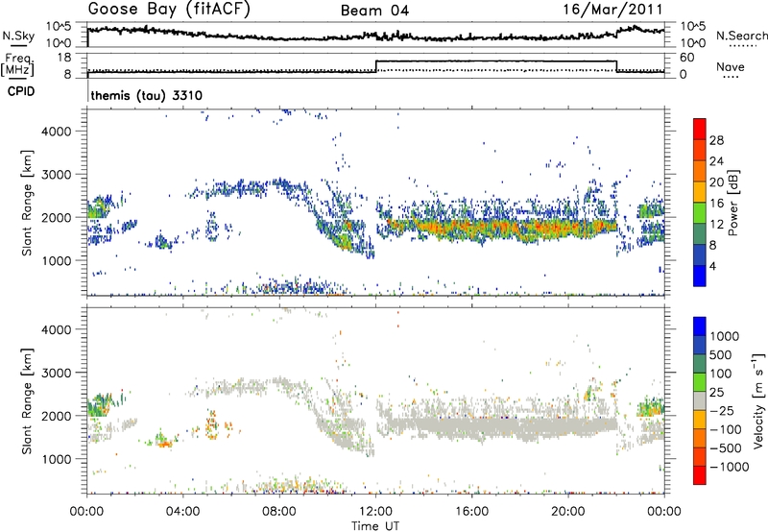Click the "12:00" time axis tick label
This screenshot has height=532, width=768.
[x=375, y=512]
